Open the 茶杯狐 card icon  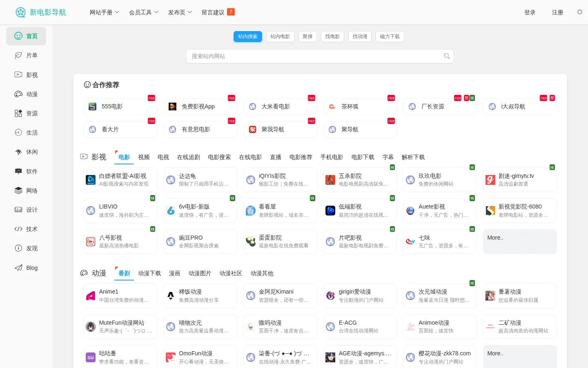point(332,106)
